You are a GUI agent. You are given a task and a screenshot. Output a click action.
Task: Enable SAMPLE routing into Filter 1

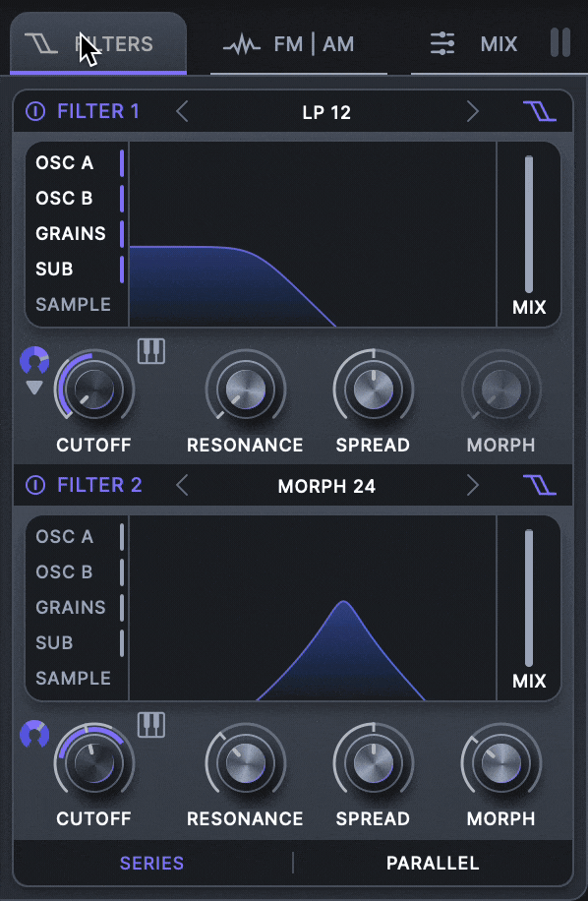(x=73, y=305)
